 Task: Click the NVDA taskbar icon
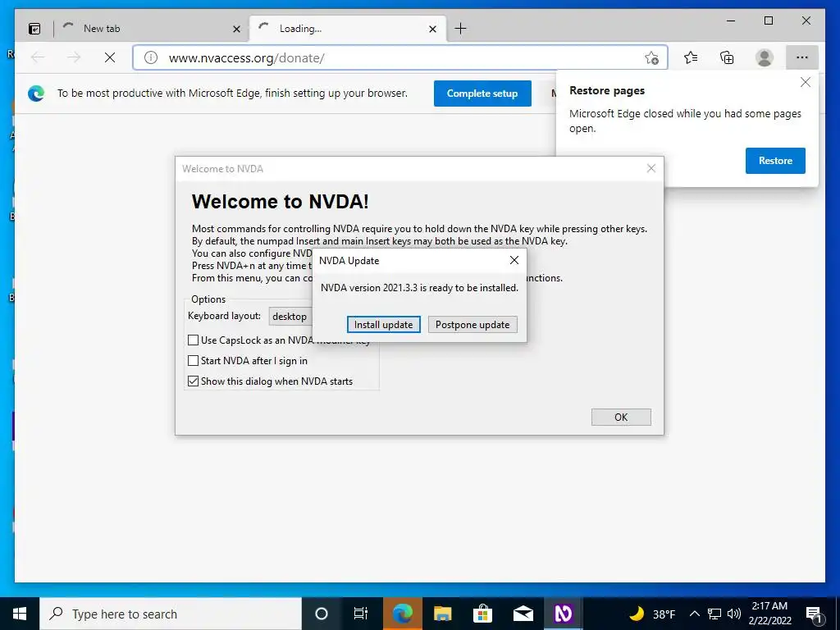coord(563,614)
